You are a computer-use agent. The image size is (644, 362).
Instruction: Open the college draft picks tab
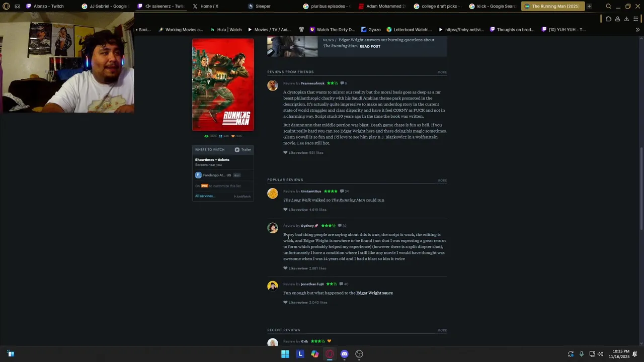438,6
